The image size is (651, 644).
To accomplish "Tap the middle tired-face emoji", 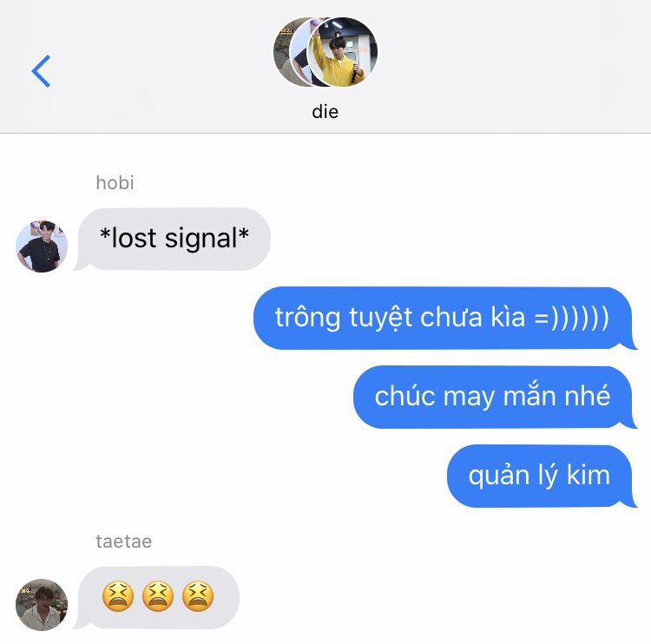I will [158, 596].
